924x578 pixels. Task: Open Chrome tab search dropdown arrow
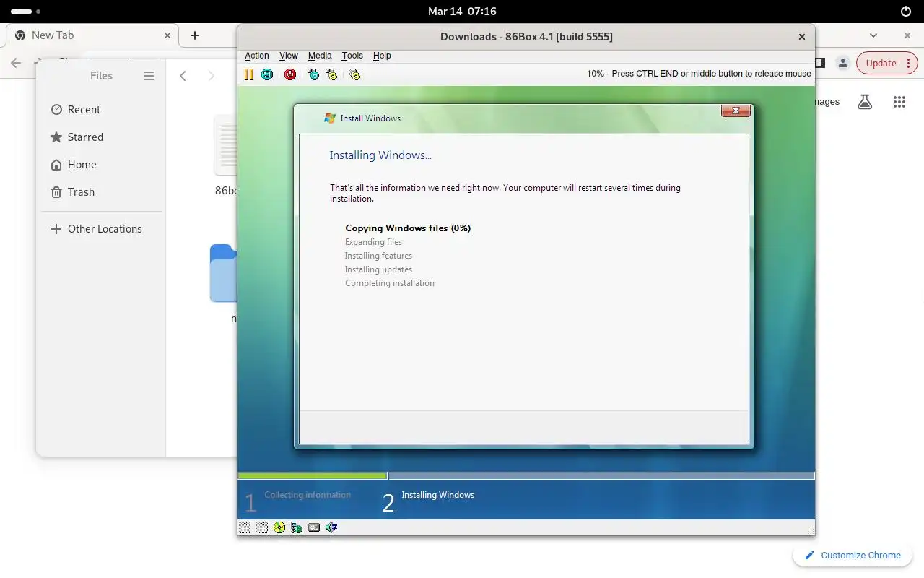tap(873, 35)
